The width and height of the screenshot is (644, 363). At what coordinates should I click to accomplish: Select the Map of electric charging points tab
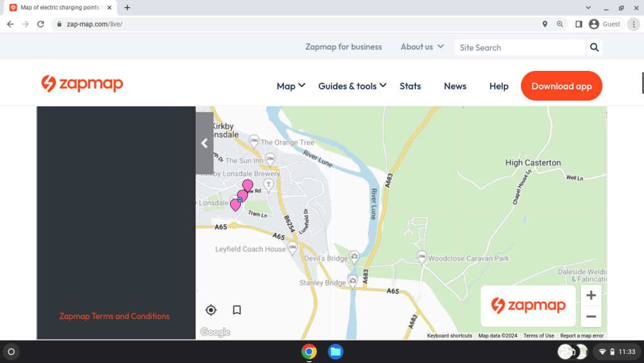coord(60,7)
